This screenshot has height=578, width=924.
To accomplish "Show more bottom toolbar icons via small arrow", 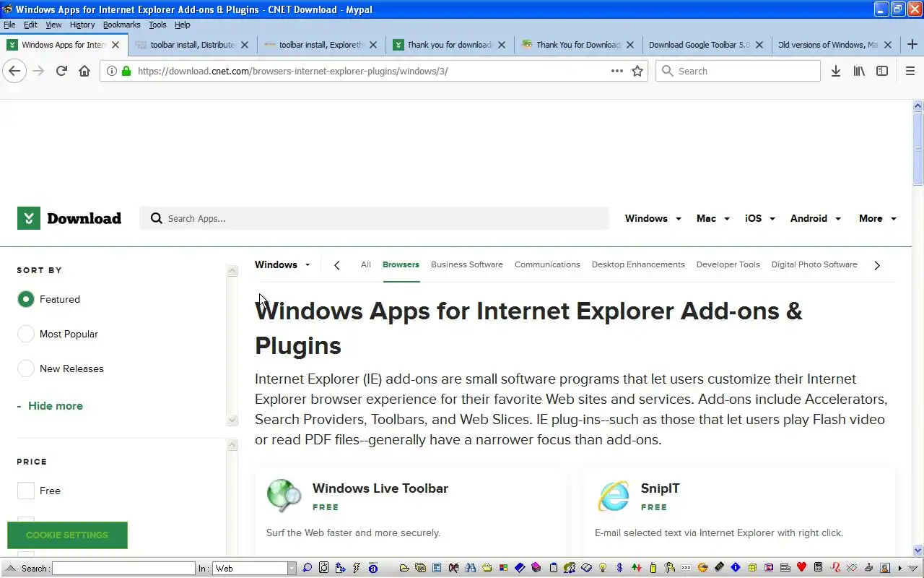I will (x=900, y=569).
